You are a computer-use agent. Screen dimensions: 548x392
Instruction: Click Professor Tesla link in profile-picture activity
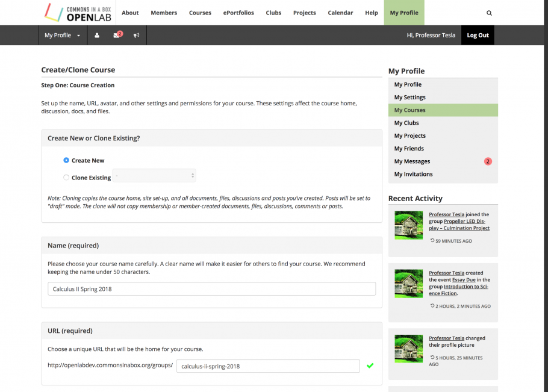coord(446,338)
